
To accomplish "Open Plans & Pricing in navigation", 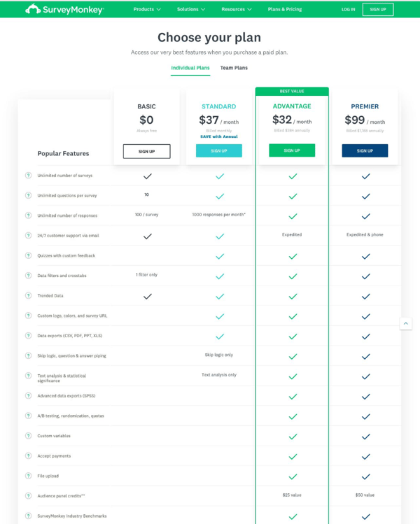I will [285, 9].
